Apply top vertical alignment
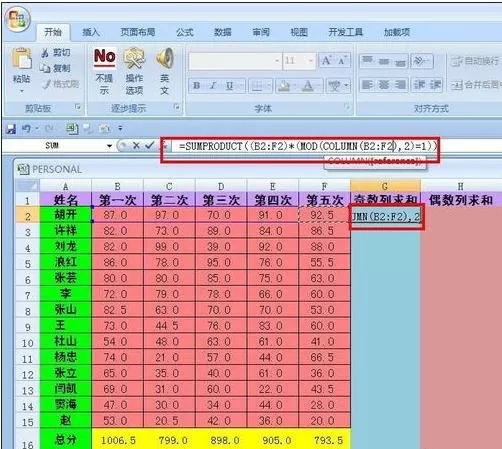The image size is (502, 449). click(x=368, y=60)
